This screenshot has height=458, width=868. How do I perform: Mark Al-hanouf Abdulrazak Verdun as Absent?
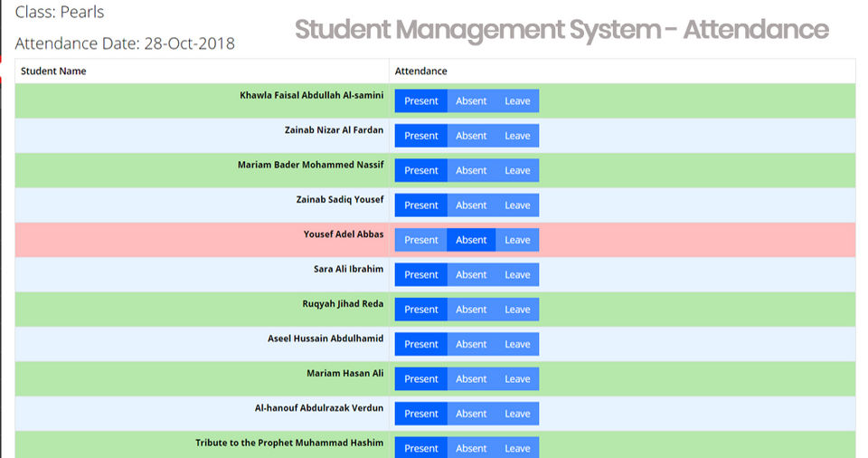tap(471, 414)
